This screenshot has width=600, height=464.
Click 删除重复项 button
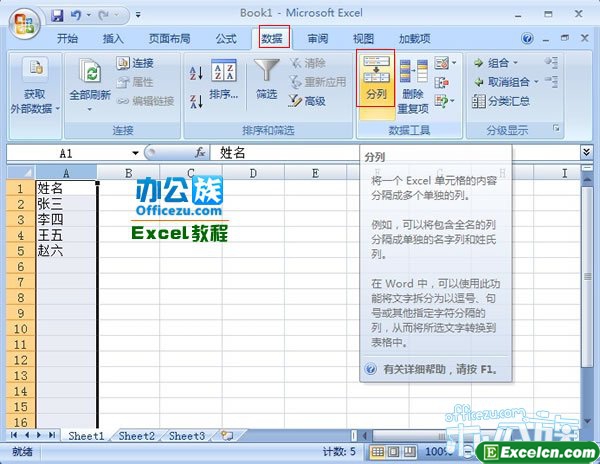(x=413, y=86)
